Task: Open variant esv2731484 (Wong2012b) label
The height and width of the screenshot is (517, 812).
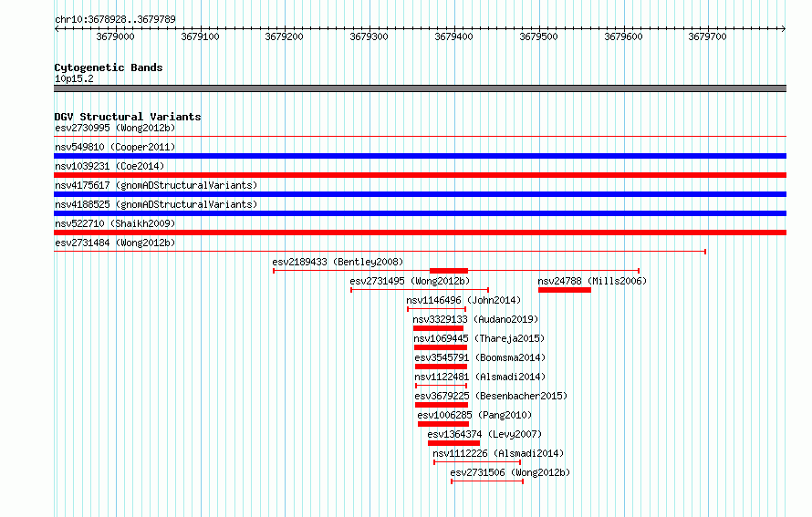Action: point(115,243)
